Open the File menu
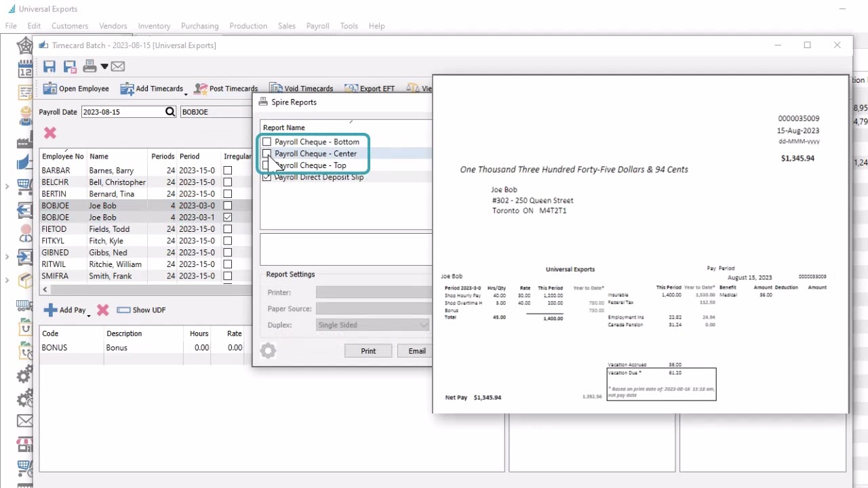The width and height of the screenshot is (868, 488). [x=11, y=26]
